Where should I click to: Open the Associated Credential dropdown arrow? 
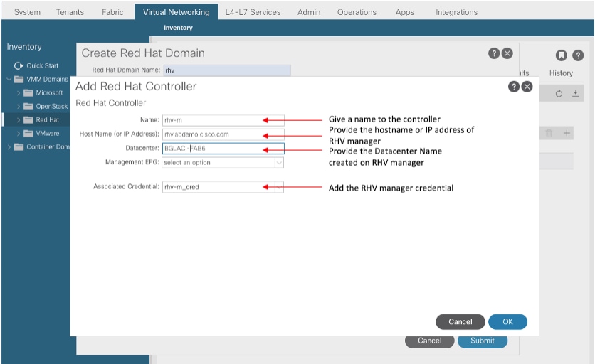(x=279, y=187)
